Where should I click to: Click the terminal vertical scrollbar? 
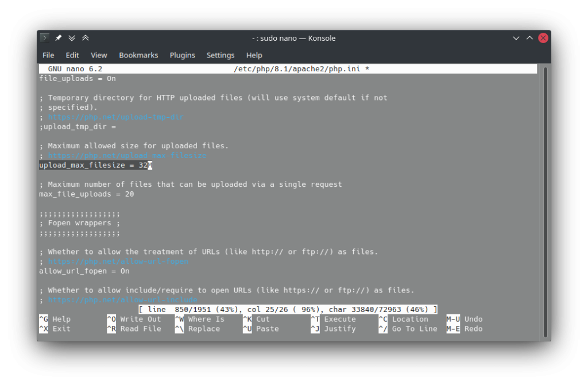tap(545, 201)
